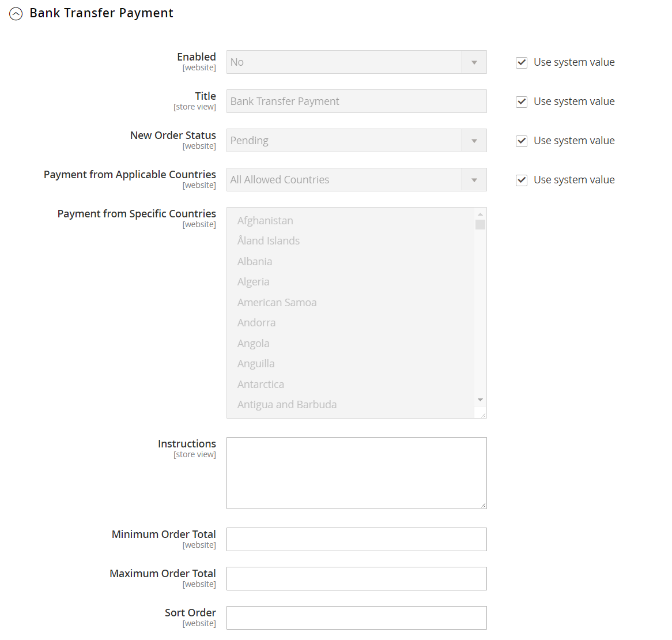
Task: Click the Instructions textarea resize handle
Action: [x=483, y=505]
